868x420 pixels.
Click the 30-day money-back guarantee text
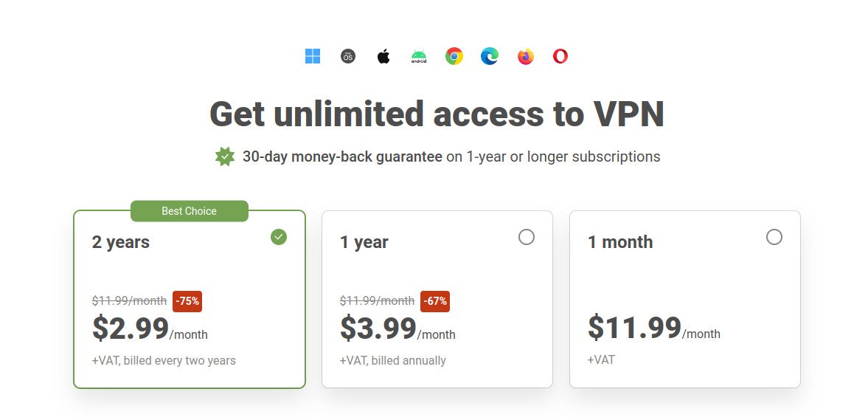click(x=342, y=156)
